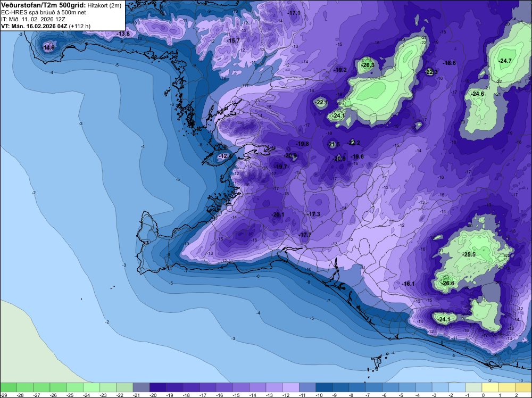Click the -19.7 temperature value
Screen dimensions: 532x398
coord(280,167)
